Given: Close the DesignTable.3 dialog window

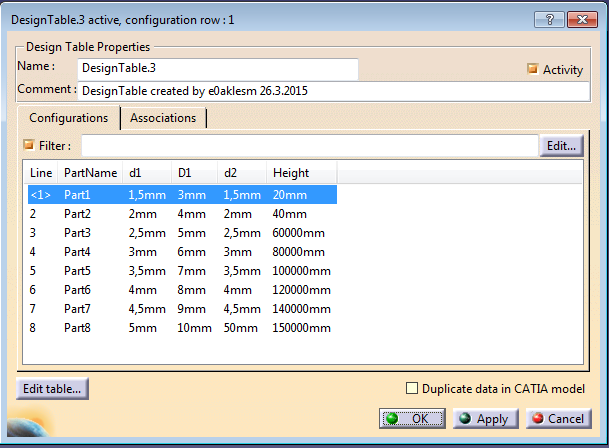Looking at the screenshot, I should pyautogui.click(x=582, y=19).
